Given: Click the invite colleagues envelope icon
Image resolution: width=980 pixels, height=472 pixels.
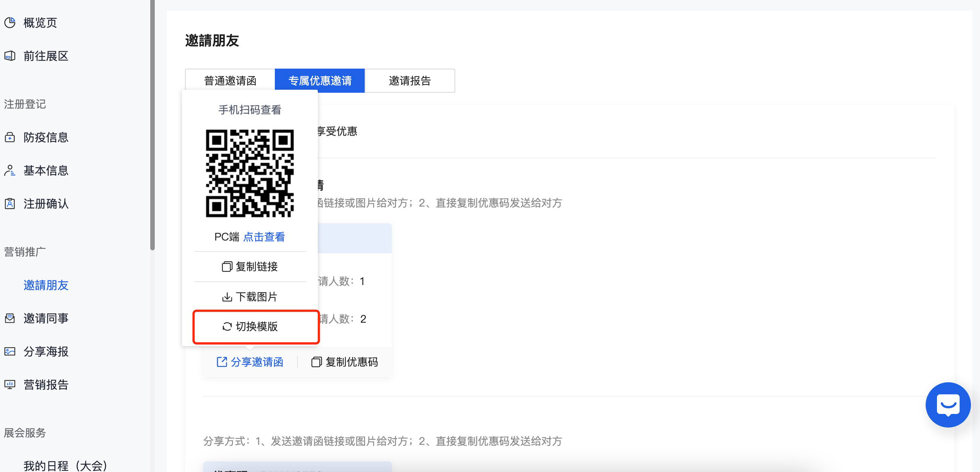Looking at the screenshot, I should pos(10,319).
